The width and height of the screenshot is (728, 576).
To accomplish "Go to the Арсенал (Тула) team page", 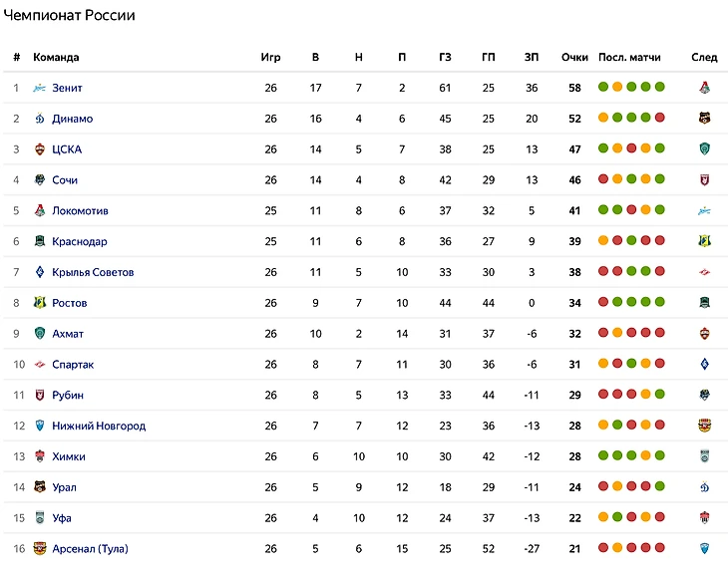I will (90, 549).
